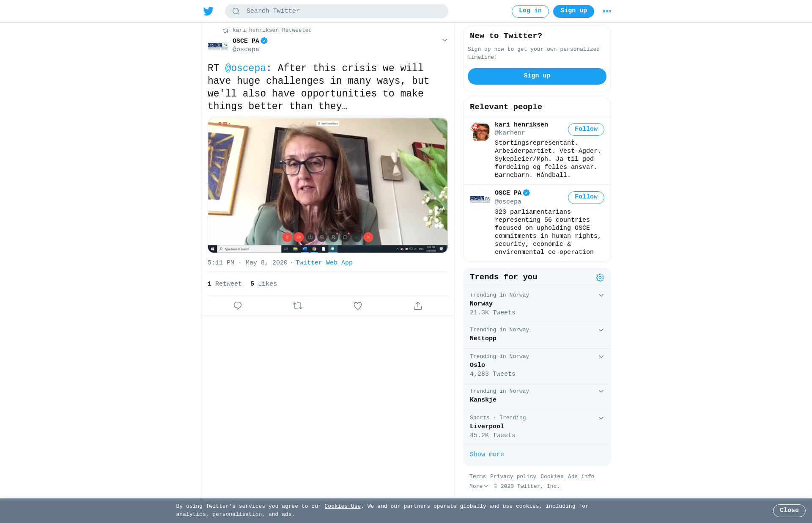Open trends settings gear icon
The width and height of the screenshot is (812, 523).
[600, 278]
